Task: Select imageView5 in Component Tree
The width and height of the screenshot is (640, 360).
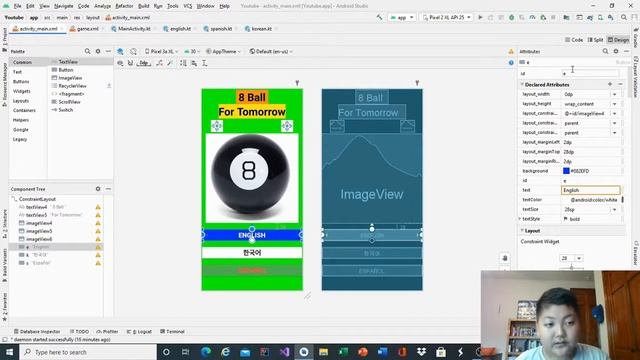Action: [39, 231]
